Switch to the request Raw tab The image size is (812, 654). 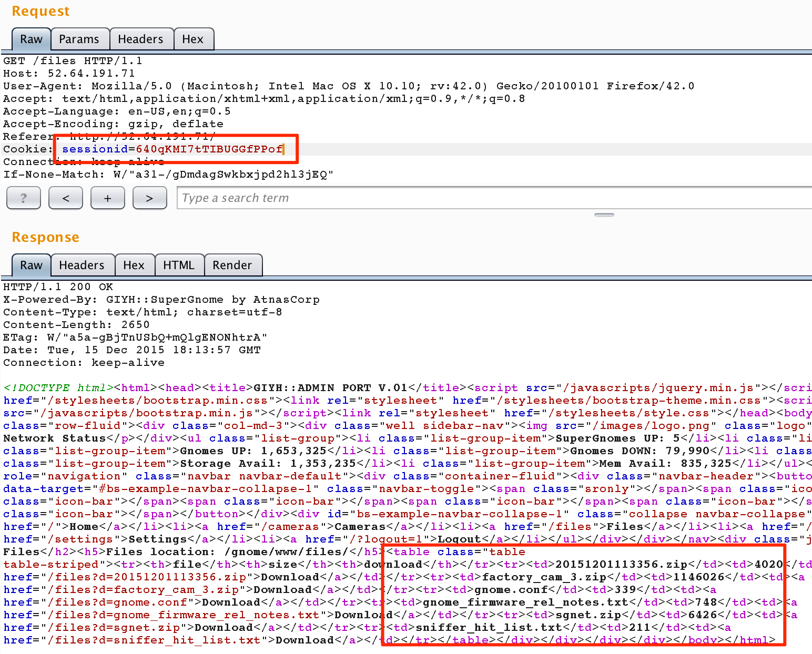(x=31, y=39)
